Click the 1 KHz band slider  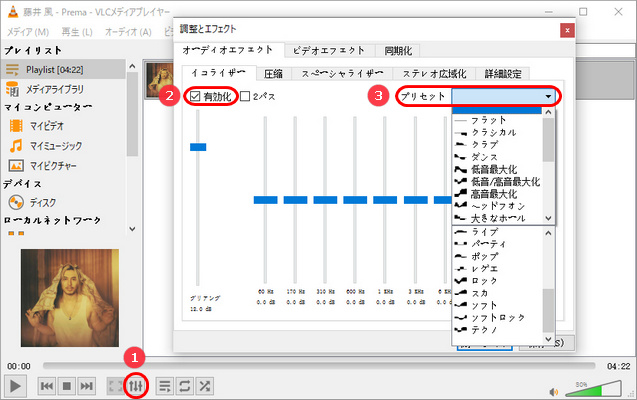tap(385, 200)
